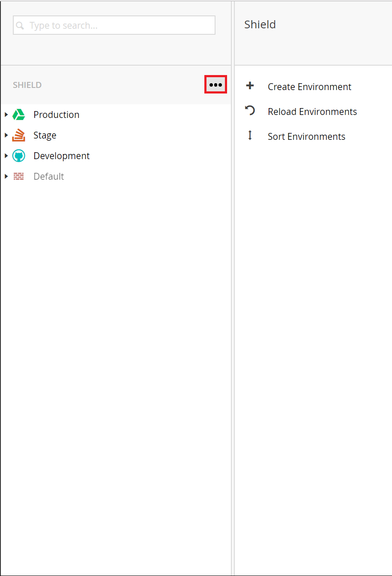Screen dimensions: 392x576
Task: Select the Development environment label
Action: (x=62, y=156)
